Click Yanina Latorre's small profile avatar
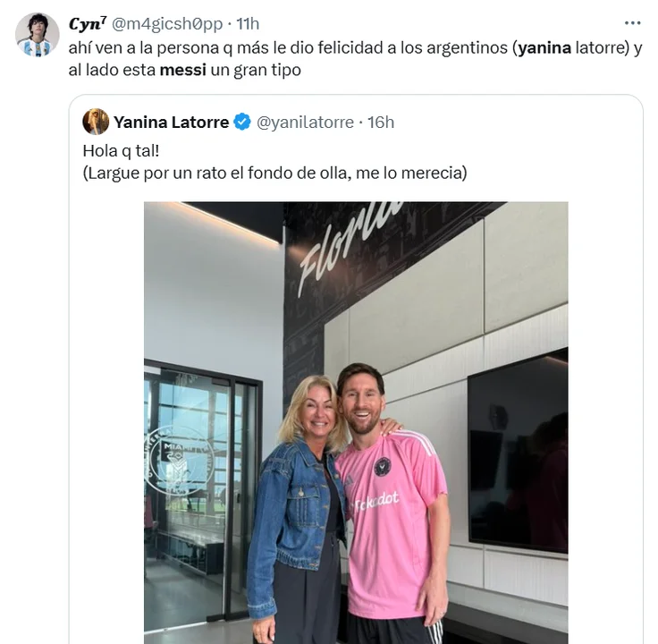The height and width of the screenshot is (644, 658). [x=96, y=122]
